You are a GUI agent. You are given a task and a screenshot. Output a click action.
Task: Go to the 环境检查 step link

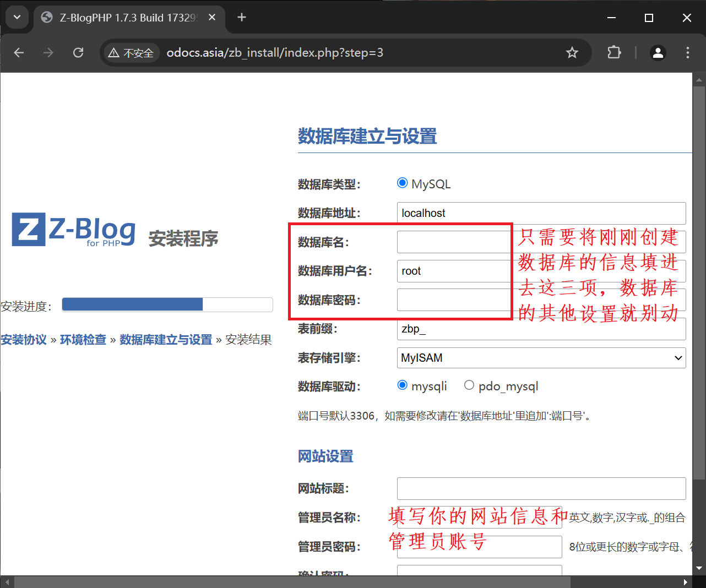coord(83,340)
